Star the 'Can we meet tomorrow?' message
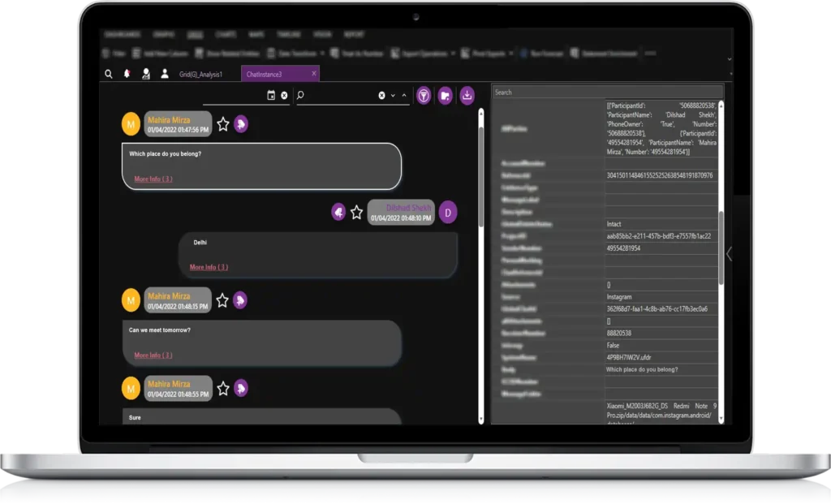The height and width of the screenshot is (504, 831). coord(223,300)
